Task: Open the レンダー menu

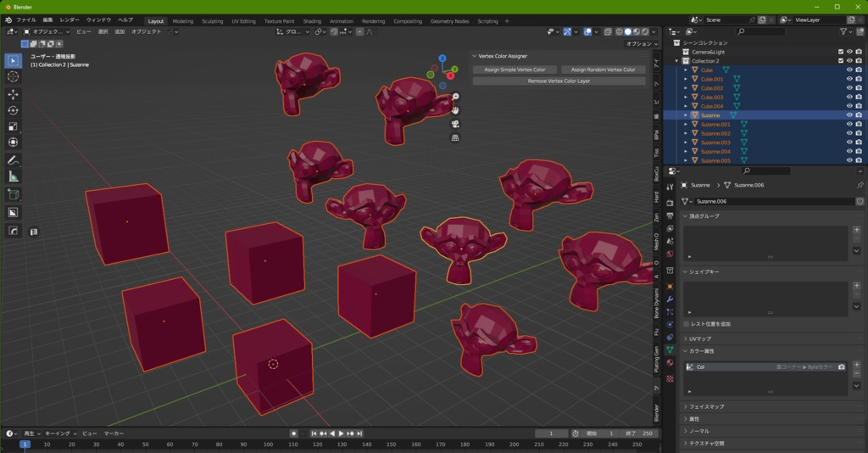Action: [x=70, y=20]
